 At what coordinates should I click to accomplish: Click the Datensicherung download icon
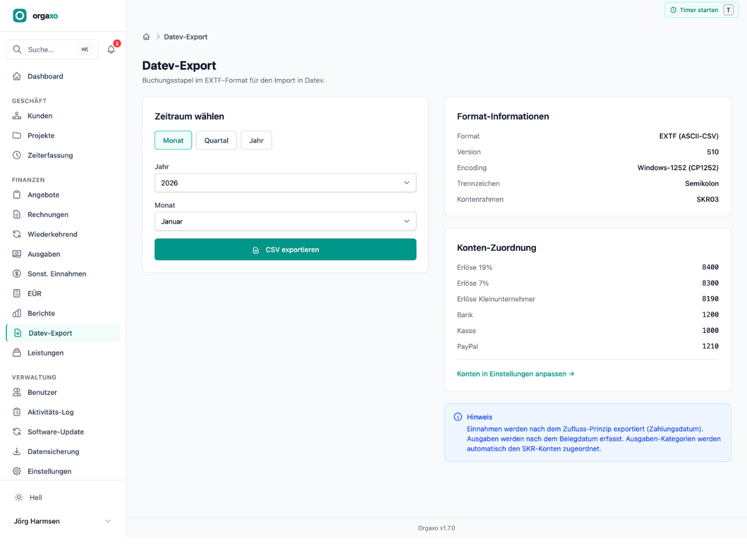click(x=17, y=452)
